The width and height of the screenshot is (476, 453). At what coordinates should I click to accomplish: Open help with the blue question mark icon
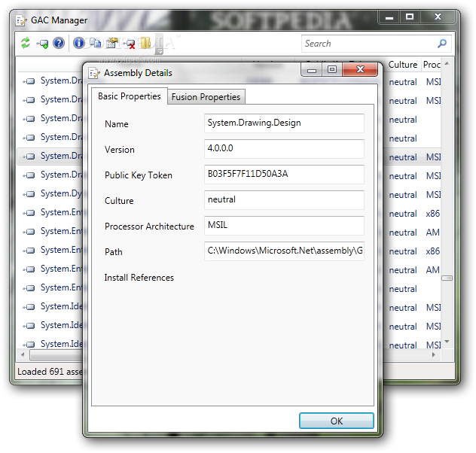pyautogui.click(x=59, y=43)
